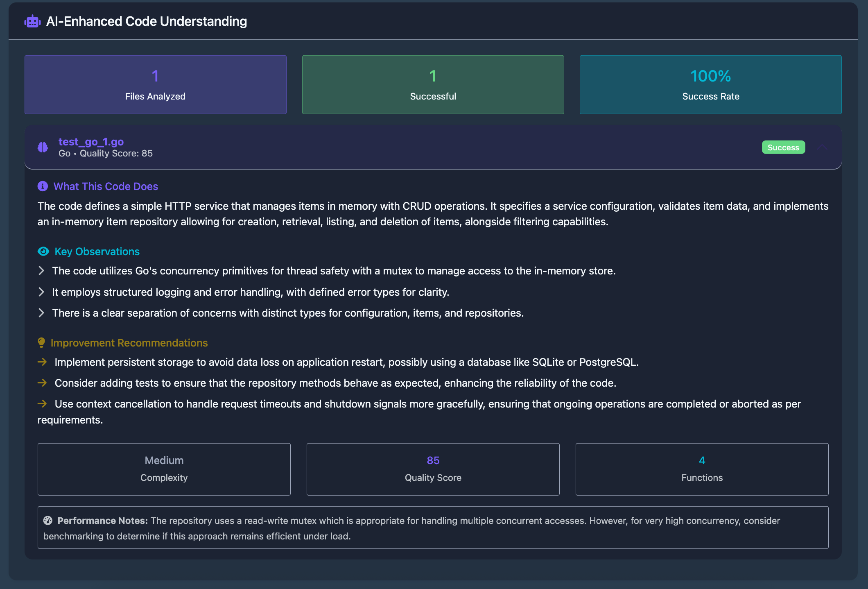868x589 pixels.
Task: Click the Functions count card
Action: point(702,469)
